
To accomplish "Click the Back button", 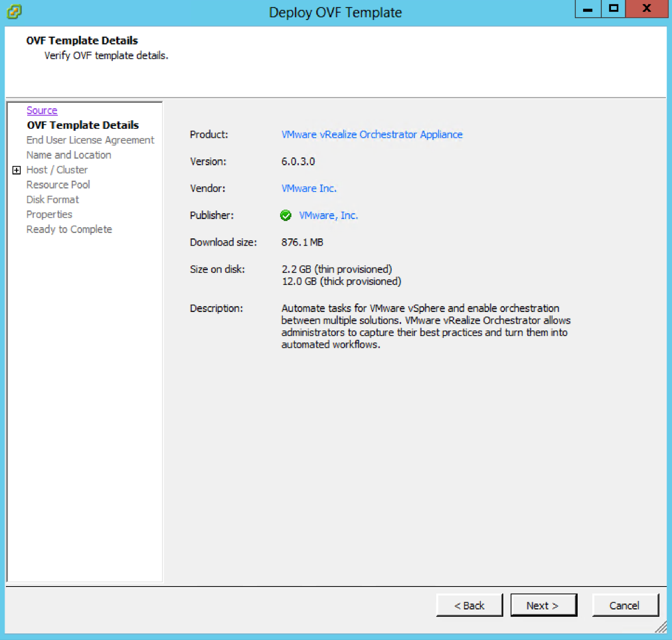I will (469, 605).
